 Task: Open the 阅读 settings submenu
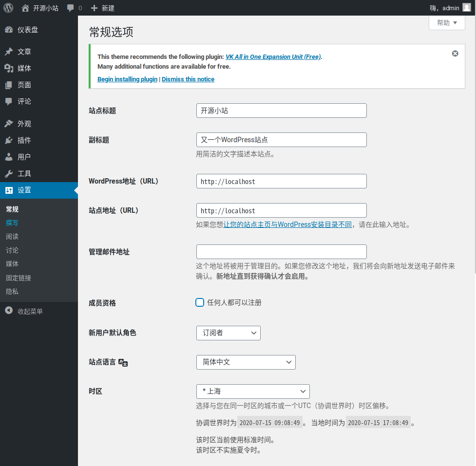pos(12,237)
